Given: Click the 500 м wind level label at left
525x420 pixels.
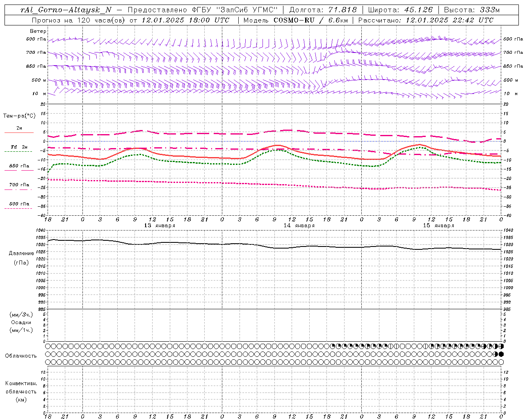Looking at the screenshot, I should 39,80.
